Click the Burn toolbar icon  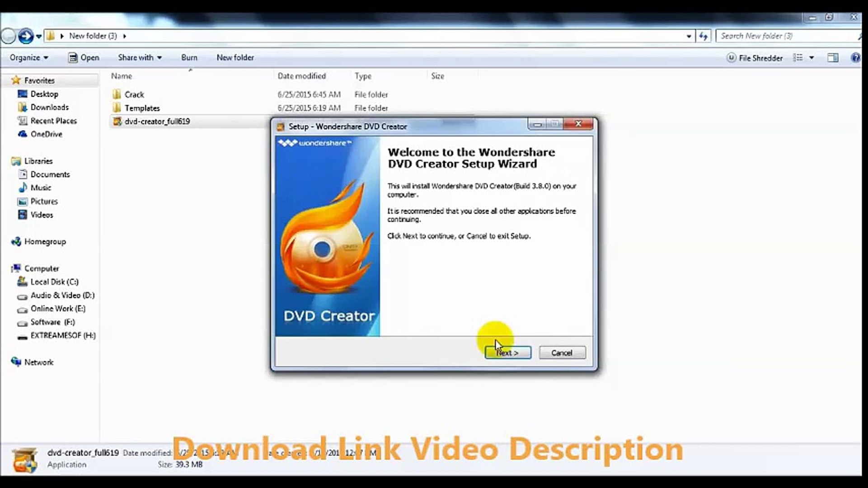[x=189, y=57]
